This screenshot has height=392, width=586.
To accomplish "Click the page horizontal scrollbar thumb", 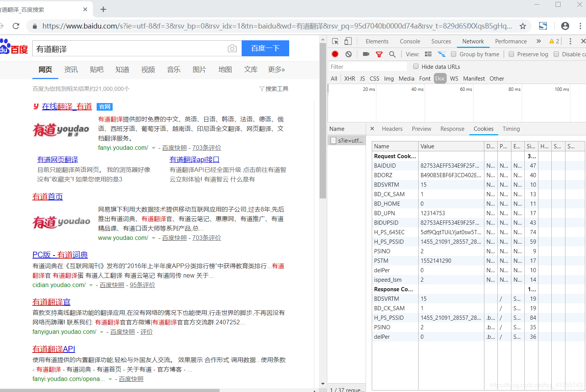I will pyautogui.click(x=110, y=390).
